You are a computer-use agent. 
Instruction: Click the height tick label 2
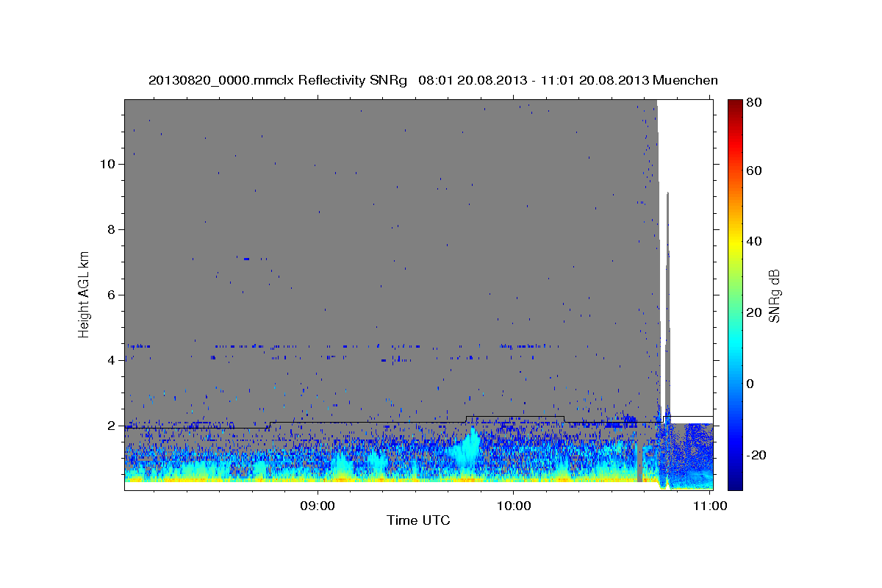coord(112,426)
